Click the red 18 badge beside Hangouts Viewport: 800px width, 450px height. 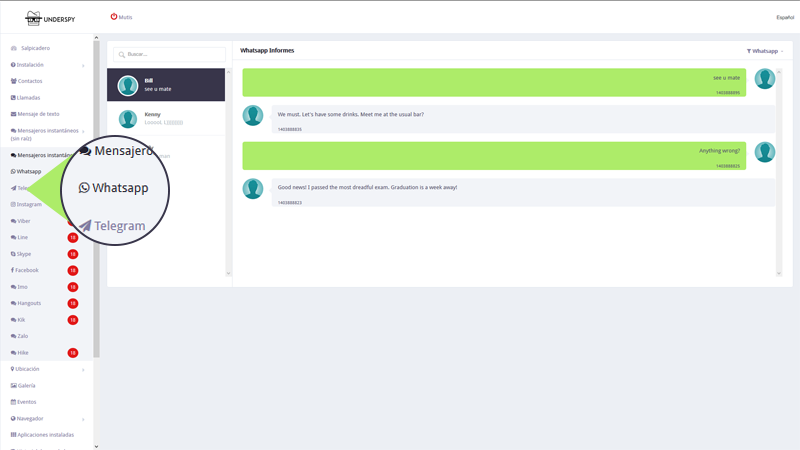coord(73,304)
